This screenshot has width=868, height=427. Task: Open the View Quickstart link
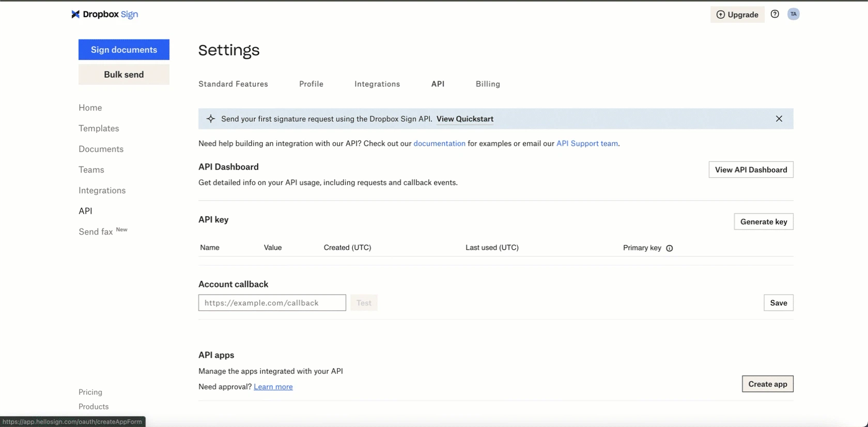pos(465,119)
